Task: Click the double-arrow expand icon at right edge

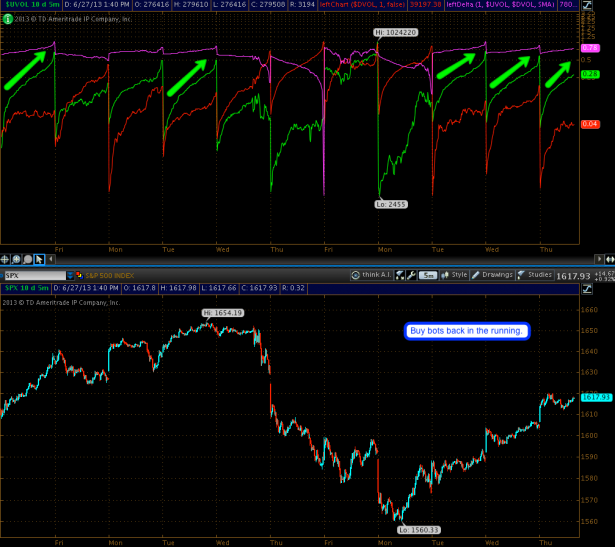Action: tap(610, 259)
